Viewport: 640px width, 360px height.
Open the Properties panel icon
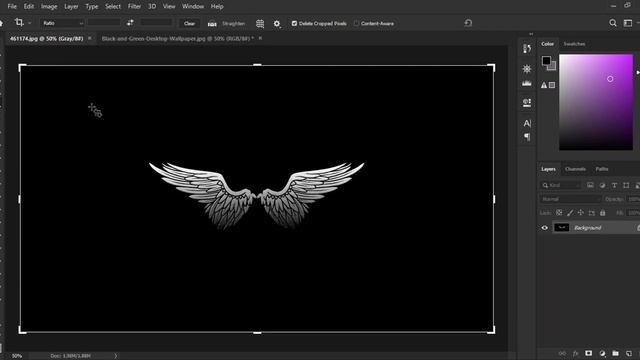pos(527,102)
